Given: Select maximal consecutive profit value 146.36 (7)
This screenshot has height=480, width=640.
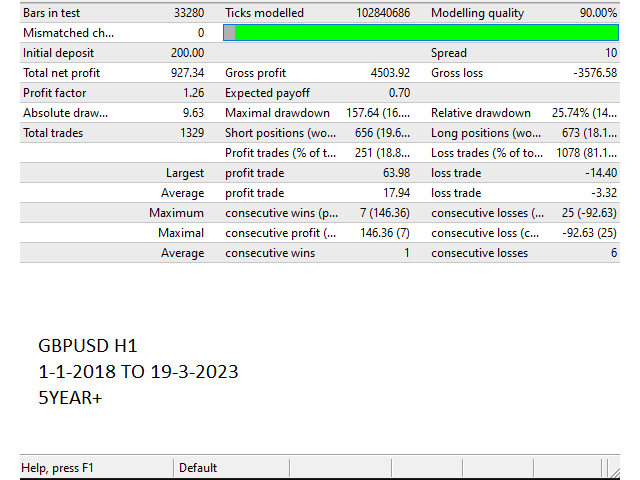Looking at the screenshot, I should click(385, 233).
